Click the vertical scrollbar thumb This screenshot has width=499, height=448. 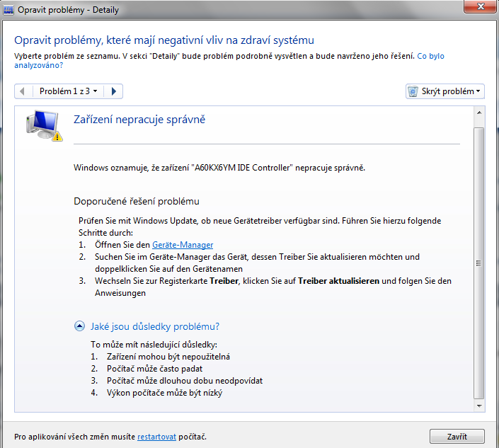point(479,263)
